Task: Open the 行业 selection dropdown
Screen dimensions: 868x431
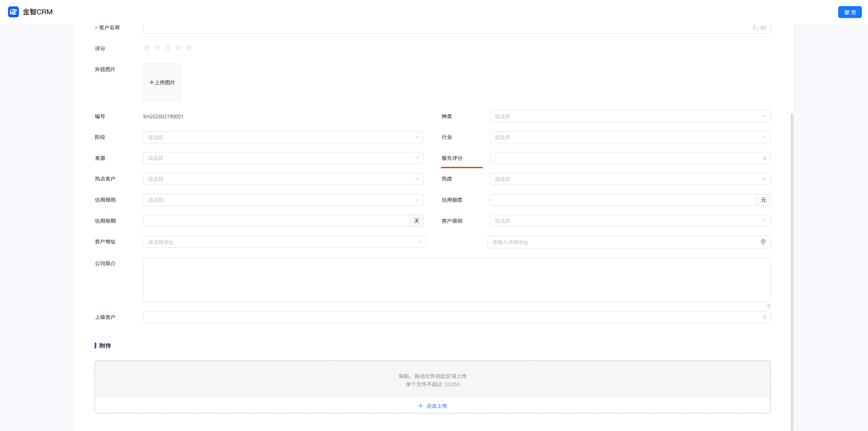Action: (630, 137)
